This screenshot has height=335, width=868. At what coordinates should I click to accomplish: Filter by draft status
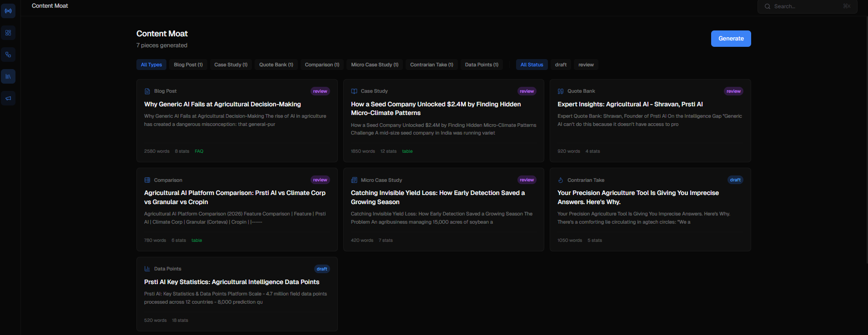pos(561,65)
